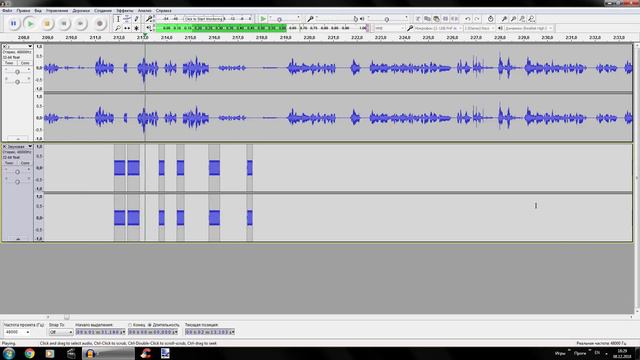Solo the second (bottom) audio track
Viewport: 640px width, 360px height.
click(x=25, y=163)
